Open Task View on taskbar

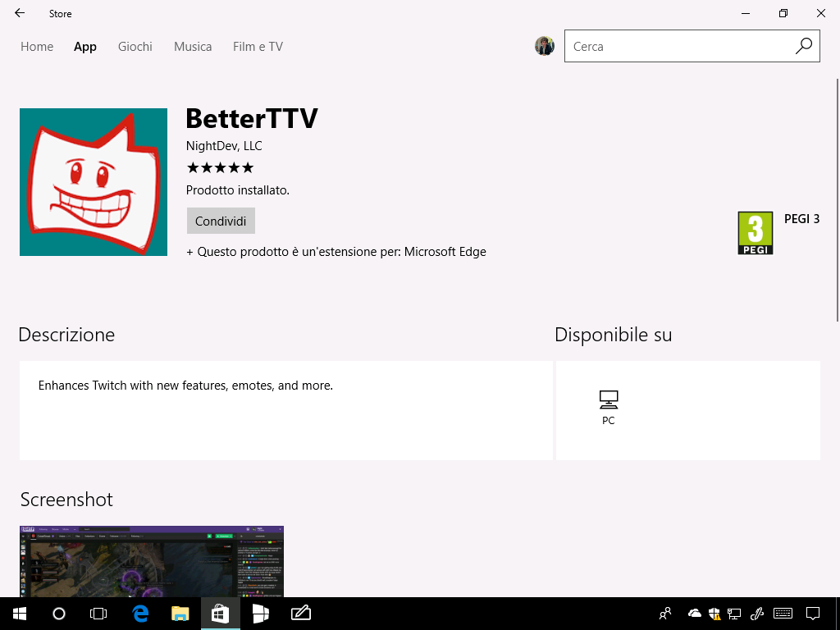pos(98,614)
